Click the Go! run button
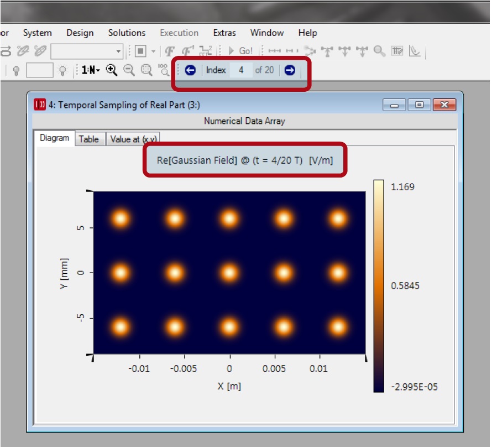This screenshot has height=448, width=492. point(240,51)
